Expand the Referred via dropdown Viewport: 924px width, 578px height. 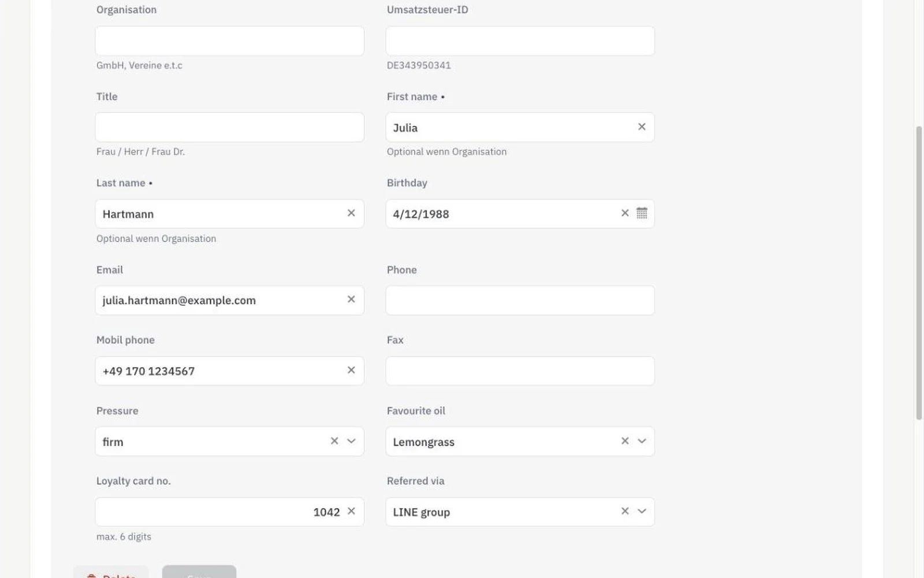click(642, 512)
